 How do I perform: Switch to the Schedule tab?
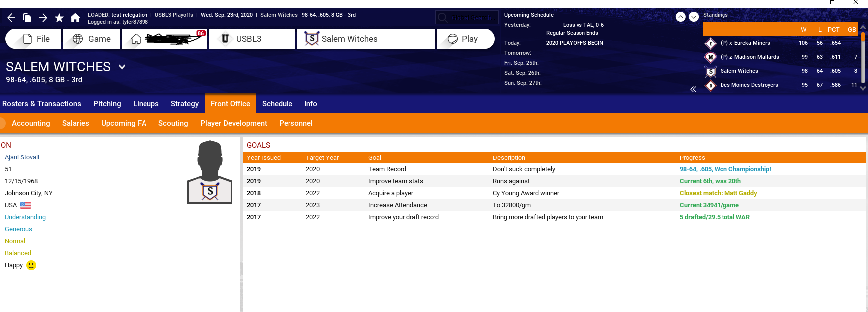(x=277, y=104)
